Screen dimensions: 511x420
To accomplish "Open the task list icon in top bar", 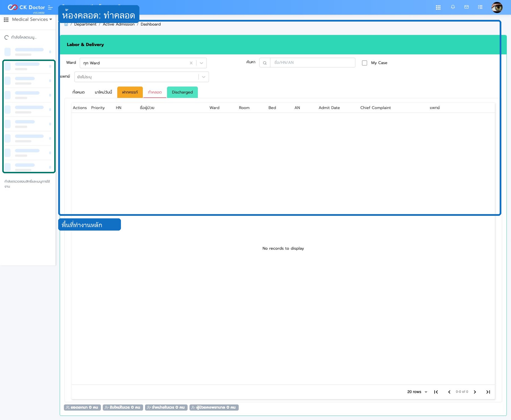I will pos(480,7).
